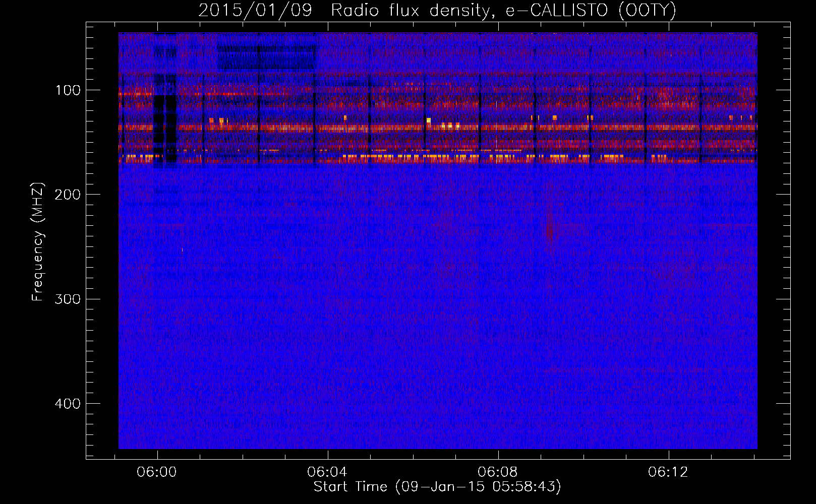The image size is (816, 504).
Task: Click the "Start Time (09-Jan-15 05:58:43)" axis label
Action: [x=437, y=487]
